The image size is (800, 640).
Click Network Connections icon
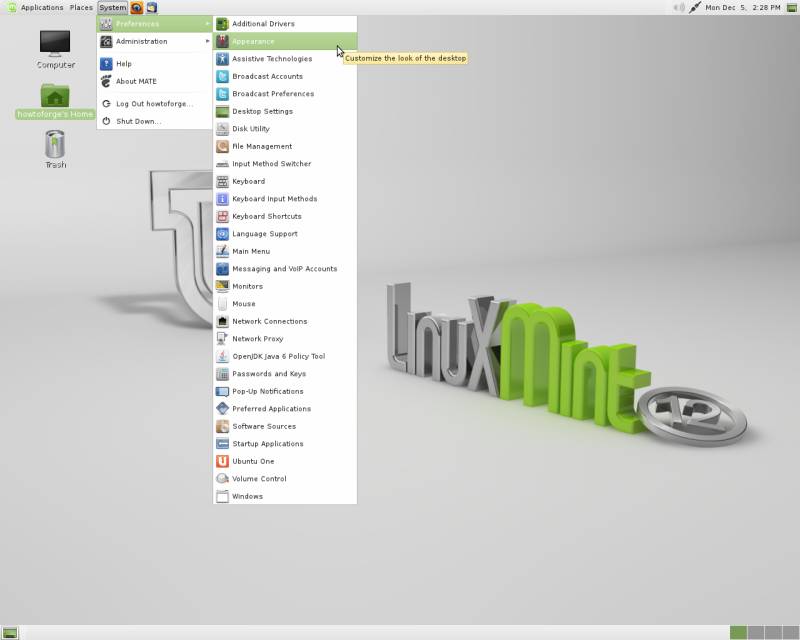222,322
